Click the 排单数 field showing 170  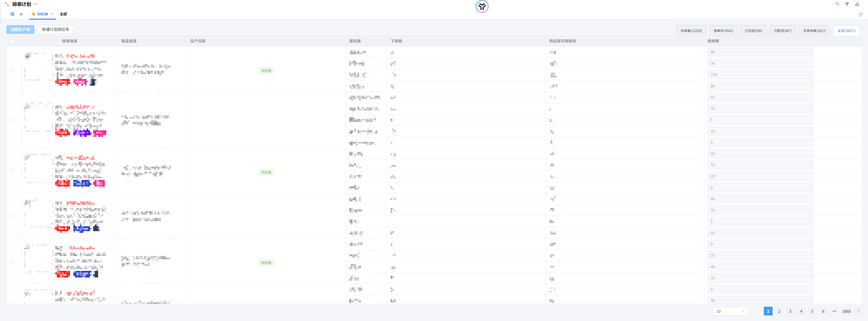pyautogui.click(x=760, y=75)
